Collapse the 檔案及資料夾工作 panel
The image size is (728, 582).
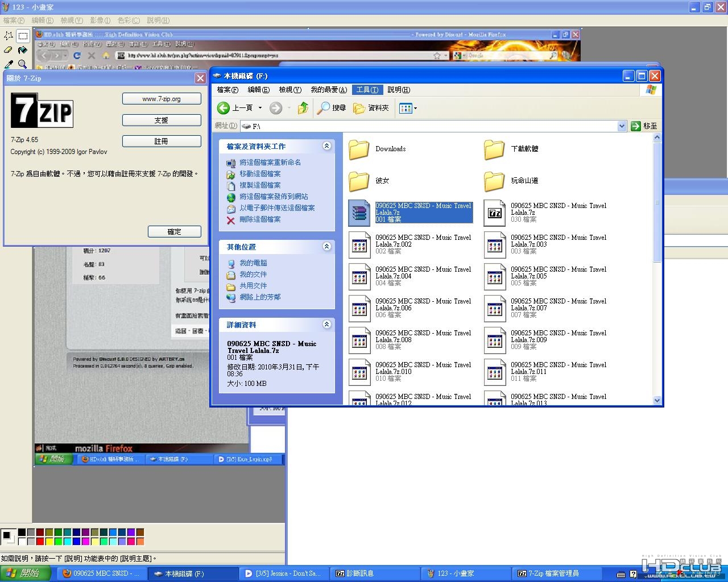326,146
